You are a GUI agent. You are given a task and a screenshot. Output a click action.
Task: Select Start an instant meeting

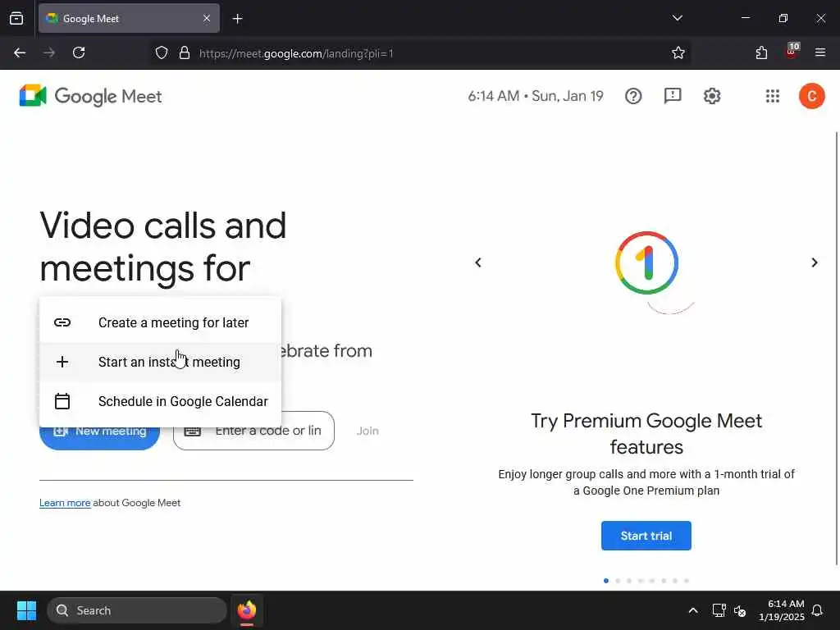click(x=160, y=362)
